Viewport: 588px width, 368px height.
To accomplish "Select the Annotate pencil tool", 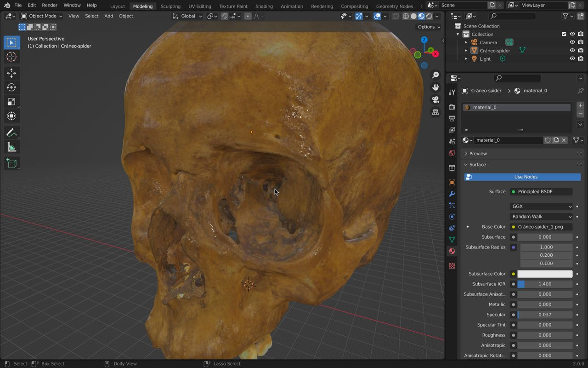I will click(11, 133).
